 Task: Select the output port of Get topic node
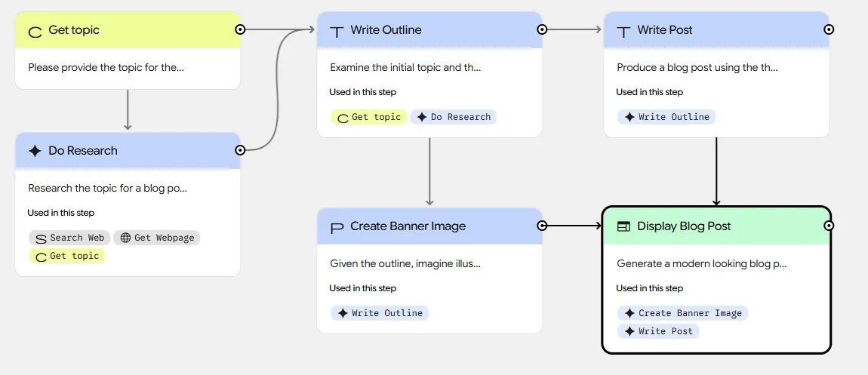coord(240,29)
